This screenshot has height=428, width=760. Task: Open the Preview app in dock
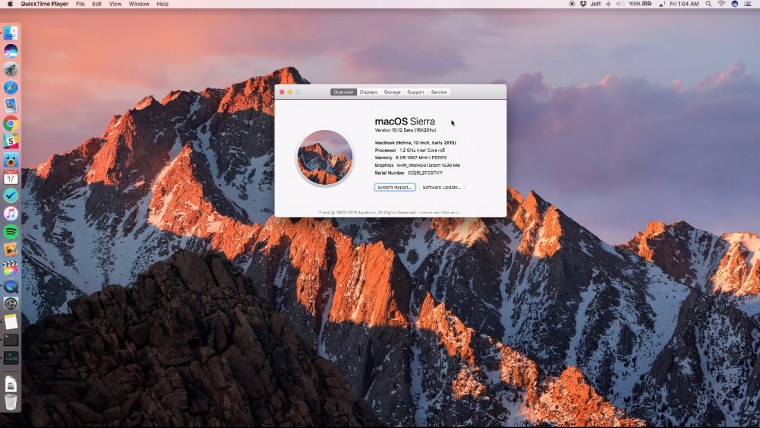11,105
